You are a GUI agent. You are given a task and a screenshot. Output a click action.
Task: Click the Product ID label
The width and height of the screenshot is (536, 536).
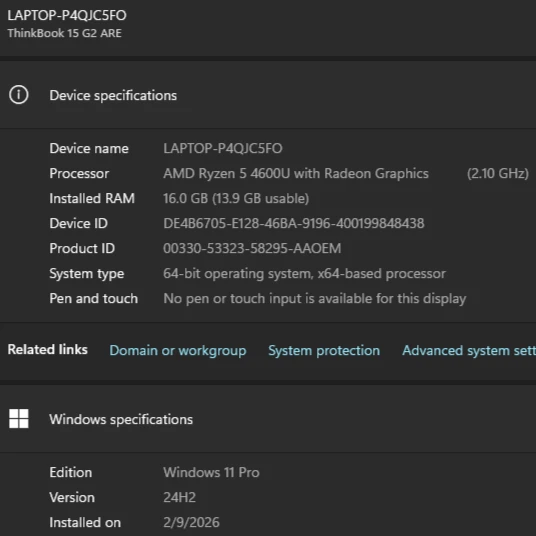pyautogui.click(x=82, y=248)
